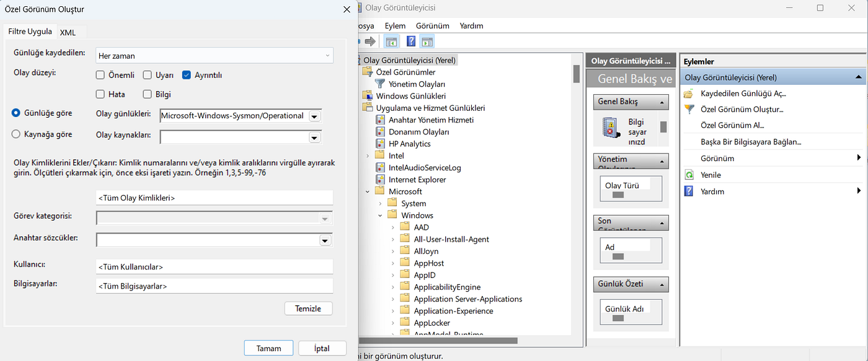868x361 pixels.
Task: Click the computer icon in Genel Bakış
Action: [x=611, y=128]
